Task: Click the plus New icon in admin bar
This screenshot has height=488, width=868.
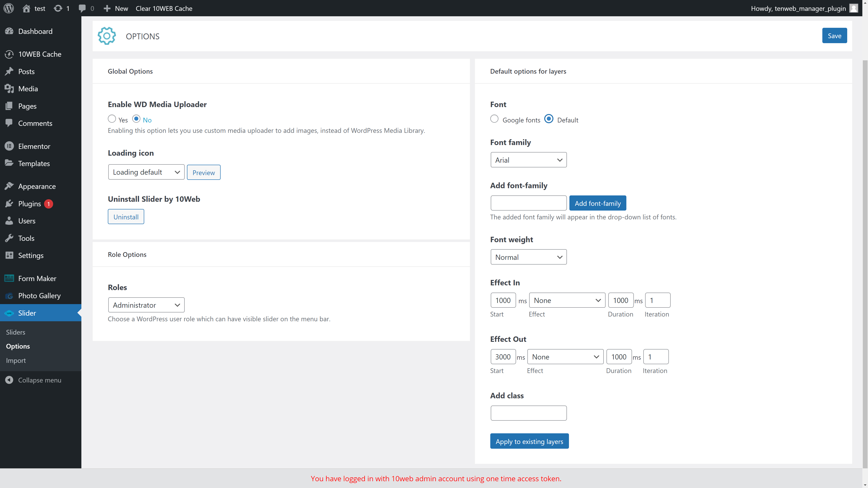Action: (x=107, y=8)
